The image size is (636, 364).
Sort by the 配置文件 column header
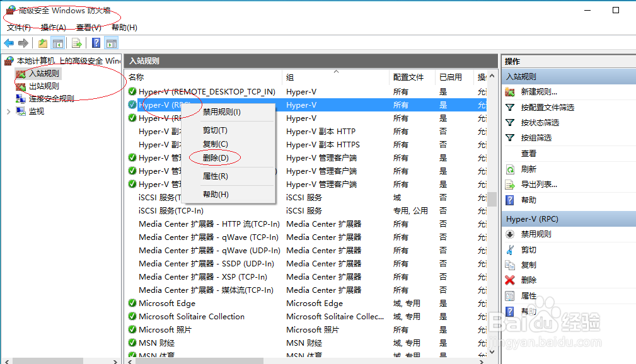coord(412,77)
